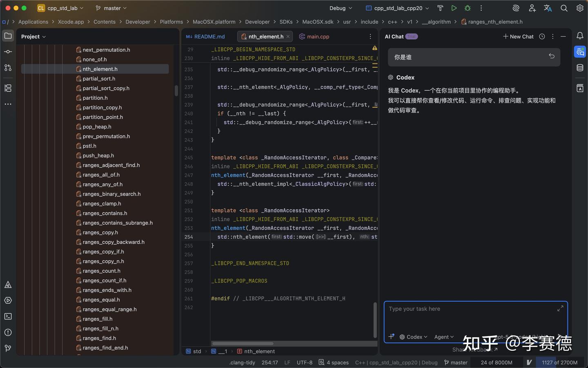Add attachment to chat with plus icon
The image size is (588, 368).
[391, 337]
